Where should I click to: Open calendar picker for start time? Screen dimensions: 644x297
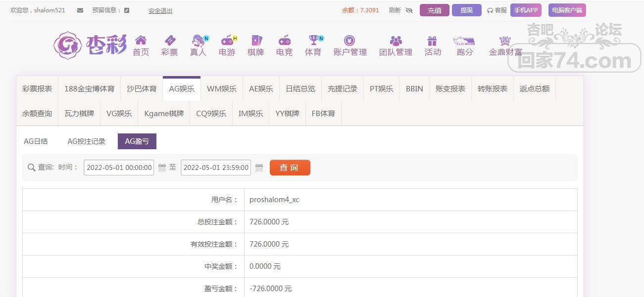[x=162, y=168]
